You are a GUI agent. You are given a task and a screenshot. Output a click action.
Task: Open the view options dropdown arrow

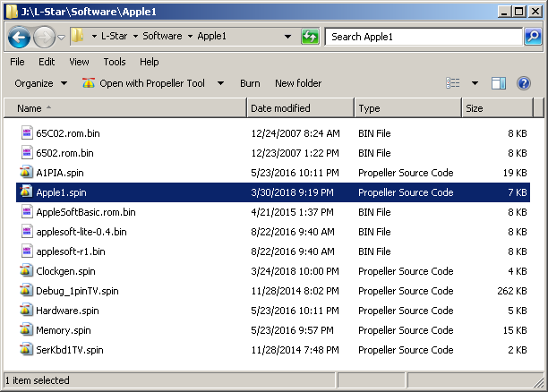(x=475, y=83)
